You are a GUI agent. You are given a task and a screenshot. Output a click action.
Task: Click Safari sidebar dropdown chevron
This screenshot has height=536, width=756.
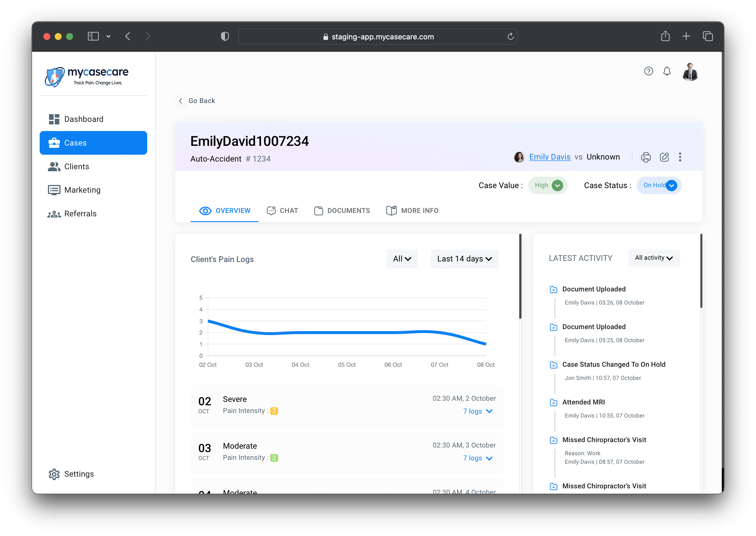[x=108, y=37]
